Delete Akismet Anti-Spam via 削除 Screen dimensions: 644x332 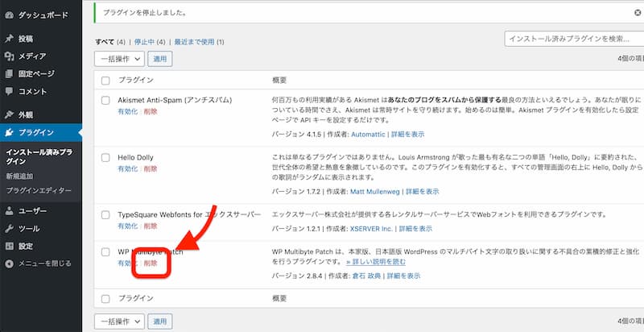[x=151, y=111]
